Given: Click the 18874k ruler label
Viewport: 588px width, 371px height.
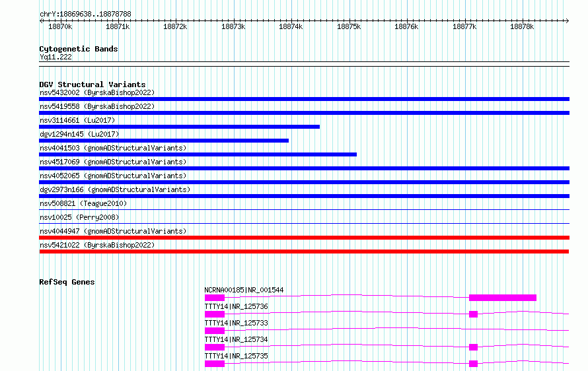Looking at the screenshot, I should click(x=291, y=26).
